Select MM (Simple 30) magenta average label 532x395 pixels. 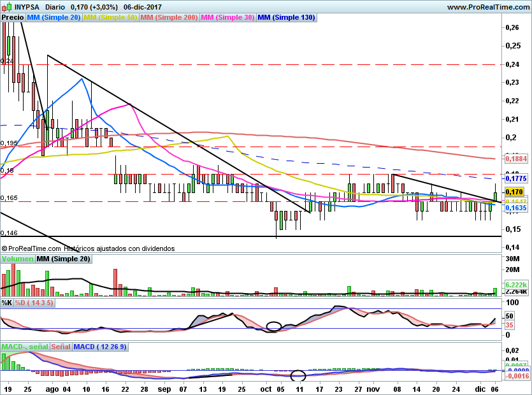227,17
